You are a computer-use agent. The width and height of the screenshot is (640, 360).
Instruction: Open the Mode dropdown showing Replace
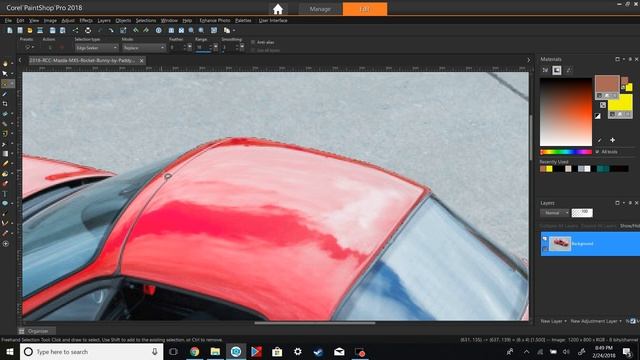tap(144, 48)
